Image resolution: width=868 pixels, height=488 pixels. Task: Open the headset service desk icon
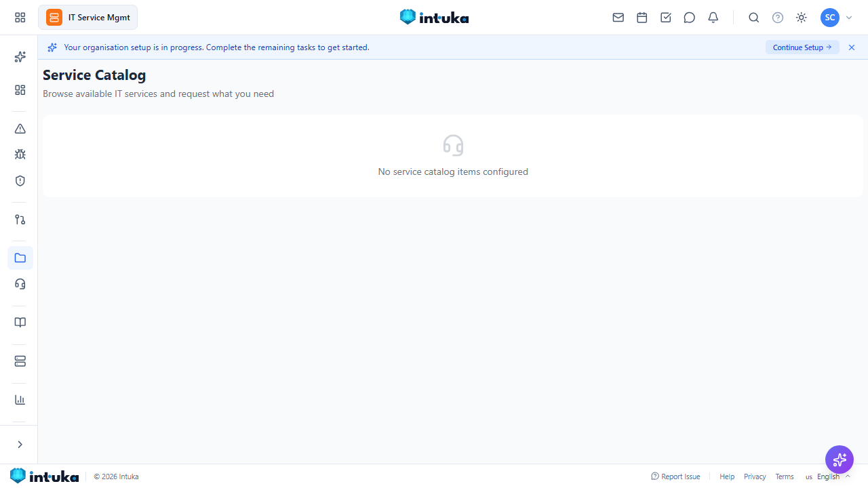[20, 284]
